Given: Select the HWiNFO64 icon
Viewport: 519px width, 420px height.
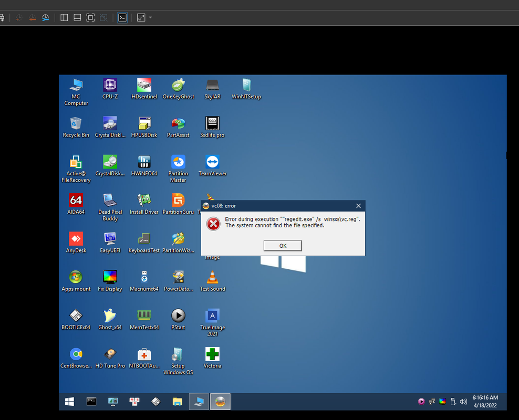Looking at the screenshot, I should (144, 166).
